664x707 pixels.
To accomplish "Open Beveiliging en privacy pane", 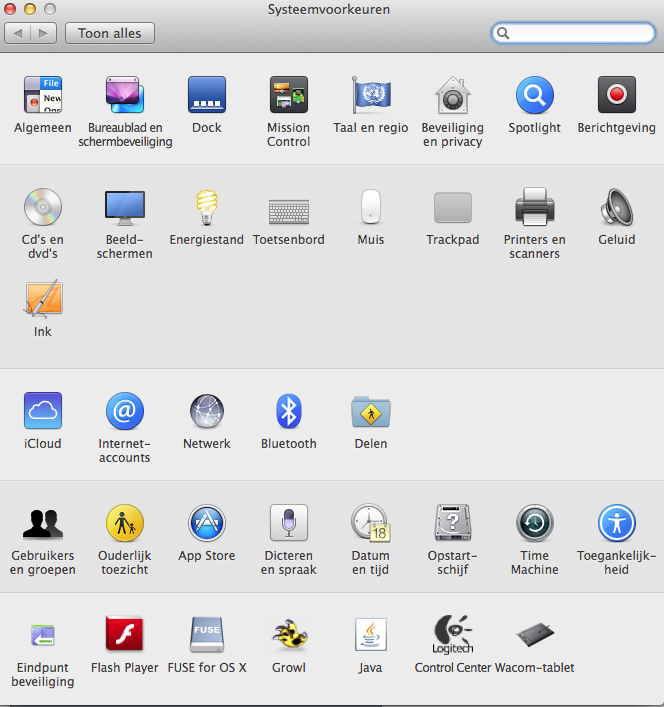I will click(x=453, y=95).
